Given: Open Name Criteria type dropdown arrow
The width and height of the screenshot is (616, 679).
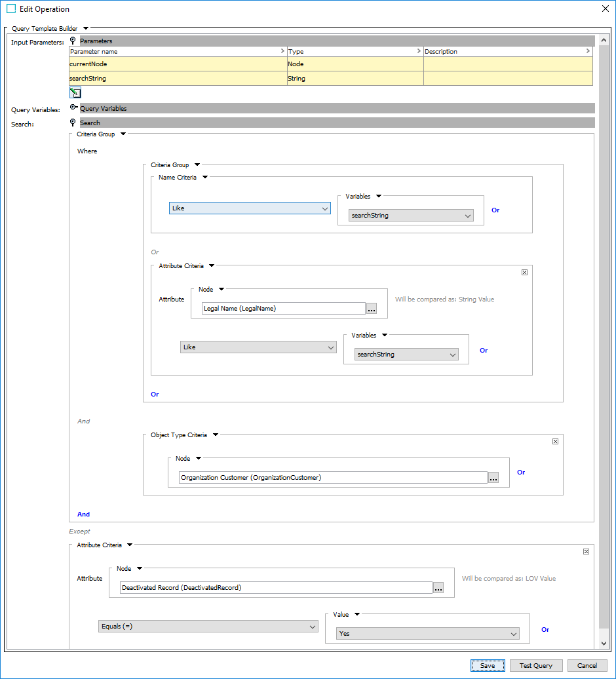Looking at the screenshot, I should pos(204,177).
